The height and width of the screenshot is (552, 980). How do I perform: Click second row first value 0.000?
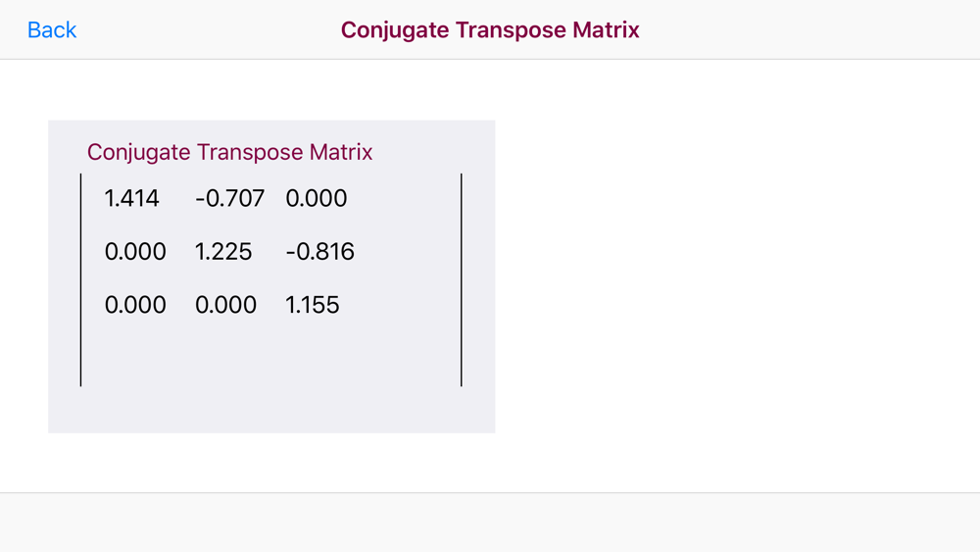[135, 251]
